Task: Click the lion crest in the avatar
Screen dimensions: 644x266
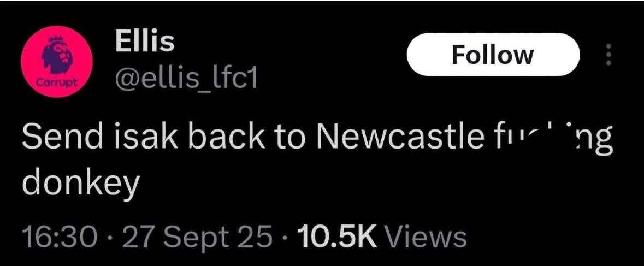Action: tap(56, 55)
